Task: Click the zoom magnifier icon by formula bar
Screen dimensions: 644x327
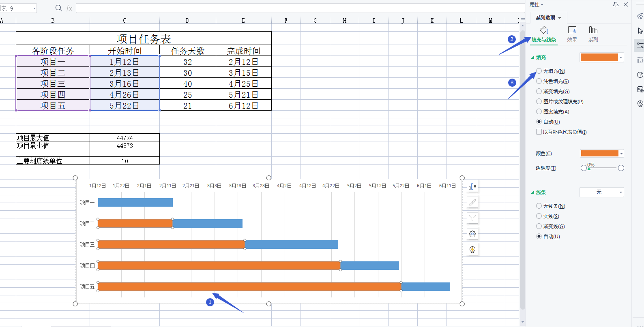Action: tap(58, 8)
